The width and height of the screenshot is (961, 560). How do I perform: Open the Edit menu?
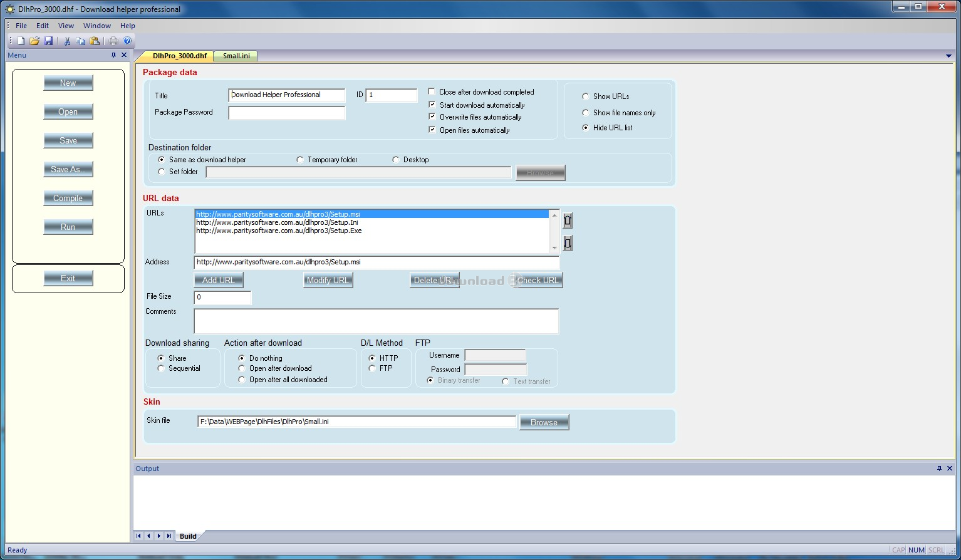click(43, 26)
